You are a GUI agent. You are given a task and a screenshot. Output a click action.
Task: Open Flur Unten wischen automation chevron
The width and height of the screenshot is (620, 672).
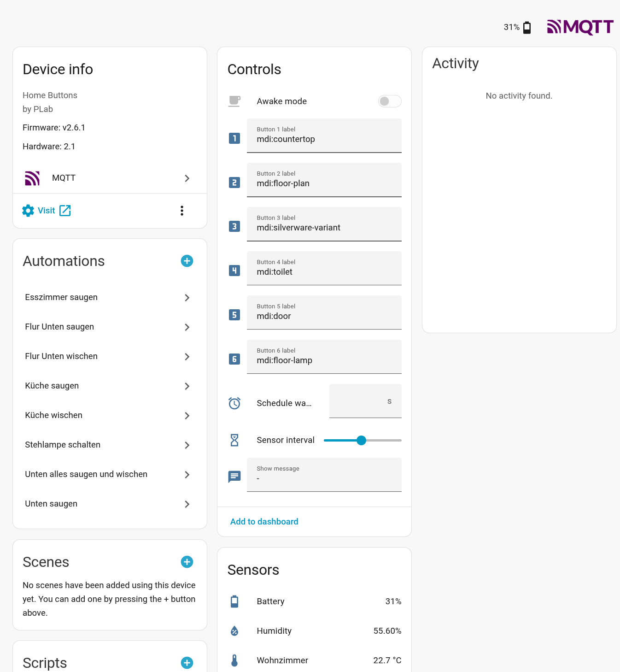[187, 357]
